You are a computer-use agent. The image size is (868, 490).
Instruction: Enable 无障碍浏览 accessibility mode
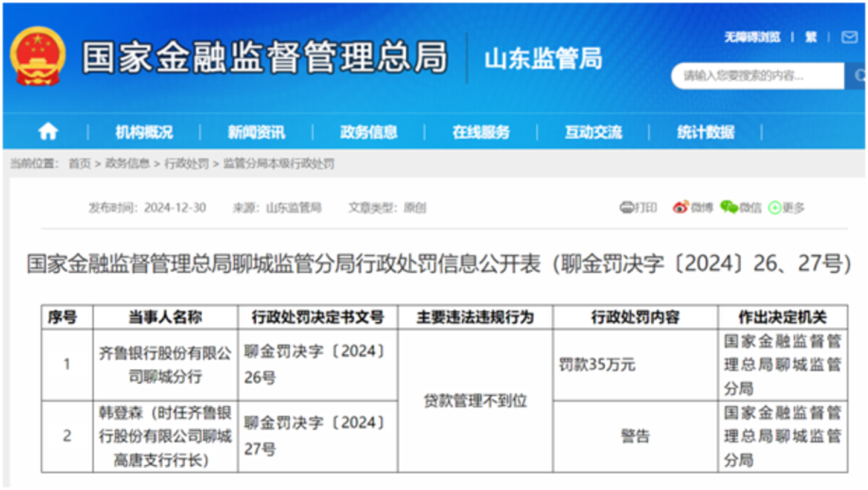[752, 37]
